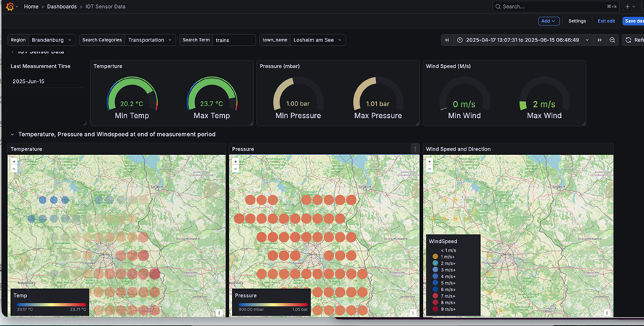Open the Region dropdown showing Brandenburg
Screen dimensions: 644x326
[52, 40]
